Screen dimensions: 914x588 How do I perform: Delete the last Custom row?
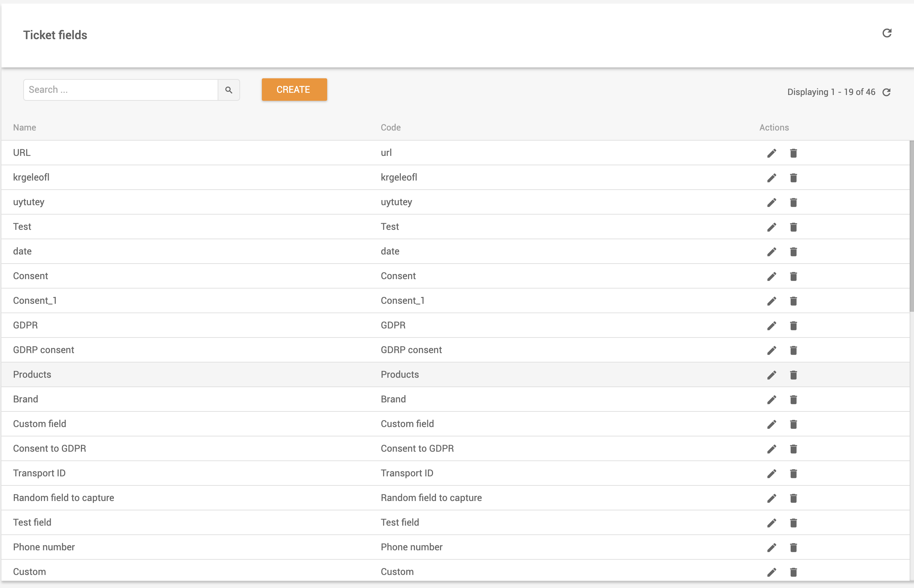click(793, 572)
